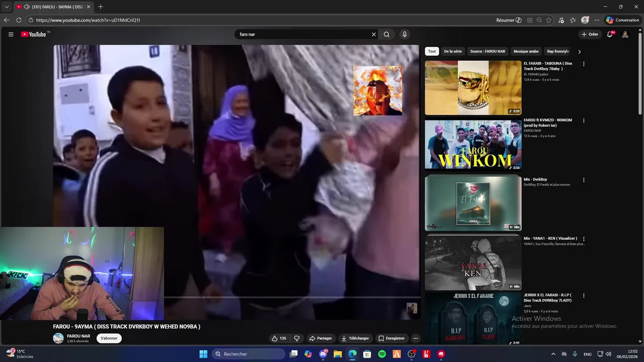Seek using the video progress bar
Screen dimensions: 644x362
point(292,297)
